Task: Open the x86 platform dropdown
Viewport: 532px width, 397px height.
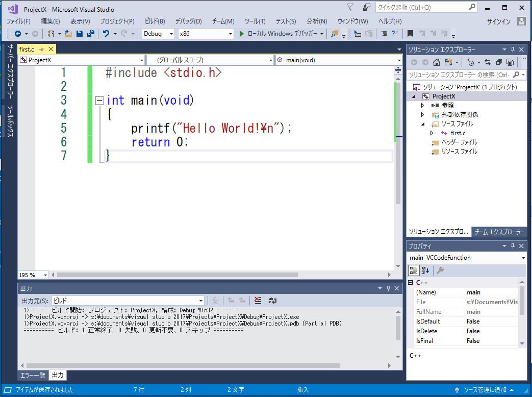Action: click(206, 34)
